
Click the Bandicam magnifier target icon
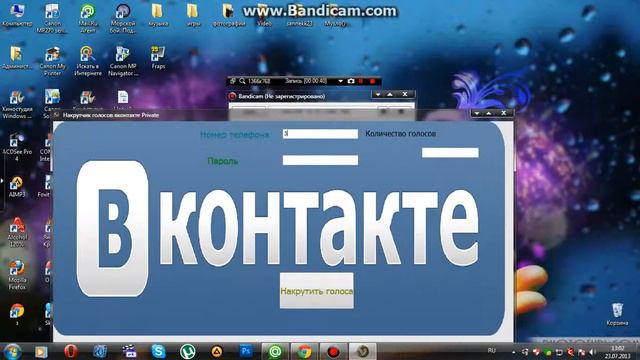click(242, 81)
